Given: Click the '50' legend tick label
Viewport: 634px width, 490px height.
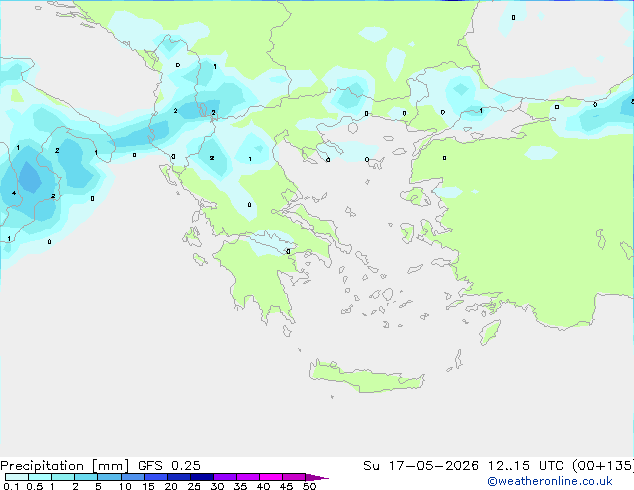Looking at the screenshot, I should [x=309, y=486].
